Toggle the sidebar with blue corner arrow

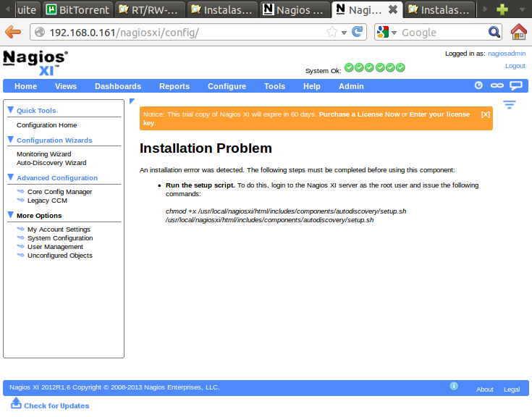click(132, 101)
